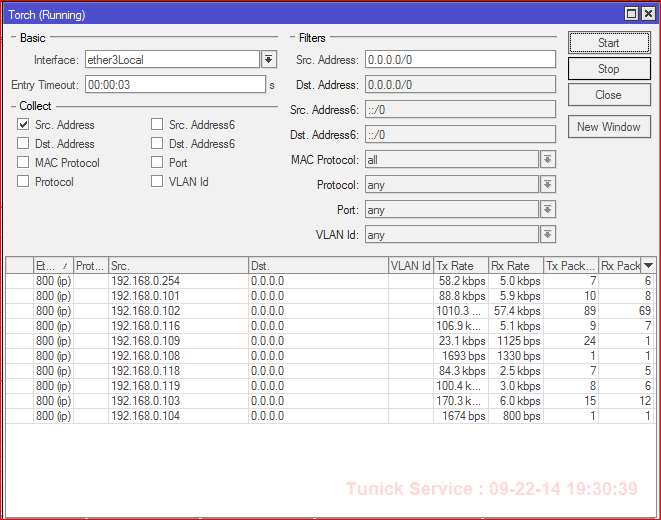The image size is (661, 520).
Task: Select row with source 192.168.0.103
Action: (x=330, y=401)
